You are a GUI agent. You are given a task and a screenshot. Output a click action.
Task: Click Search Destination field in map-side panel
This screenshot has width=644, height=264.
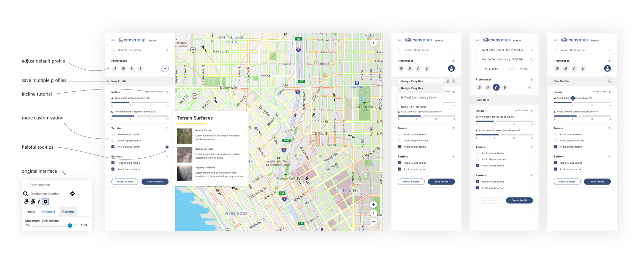click(140, 50)
